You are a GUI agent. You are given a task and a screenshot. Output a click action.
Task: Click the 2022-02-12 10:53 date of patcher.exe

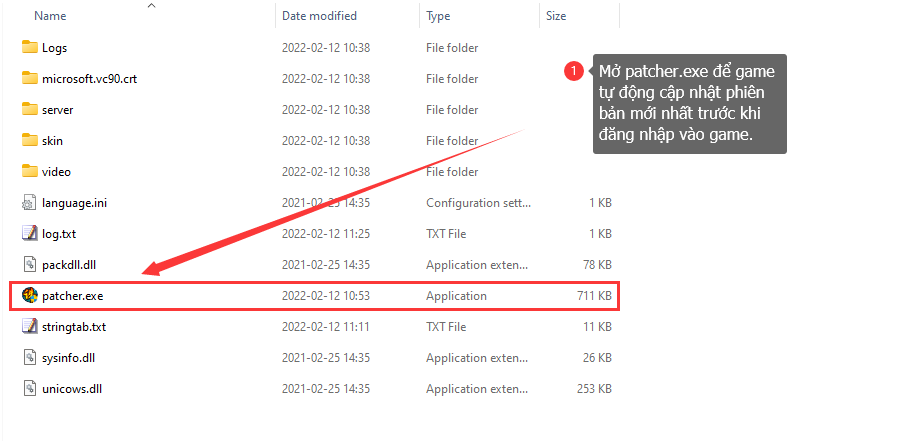click(x=326, y=296)
